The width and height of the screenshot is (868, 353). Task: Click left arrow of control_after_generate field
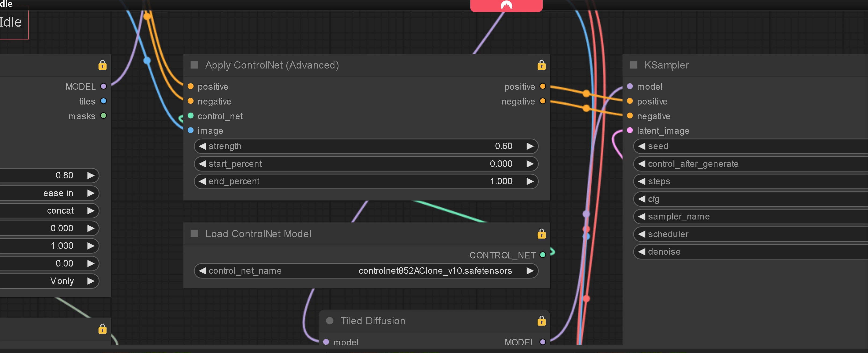pyautogui.click(x=641, y=164)
